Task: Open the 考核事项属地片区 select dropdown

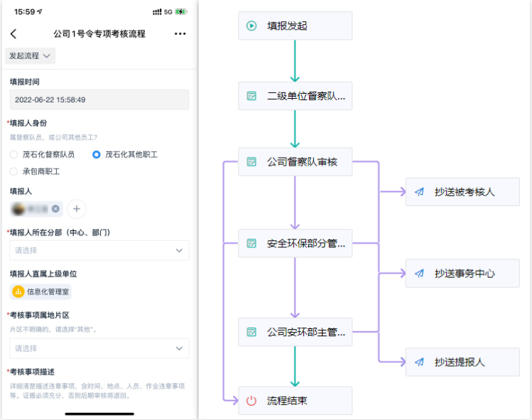Action: point(99,348)
